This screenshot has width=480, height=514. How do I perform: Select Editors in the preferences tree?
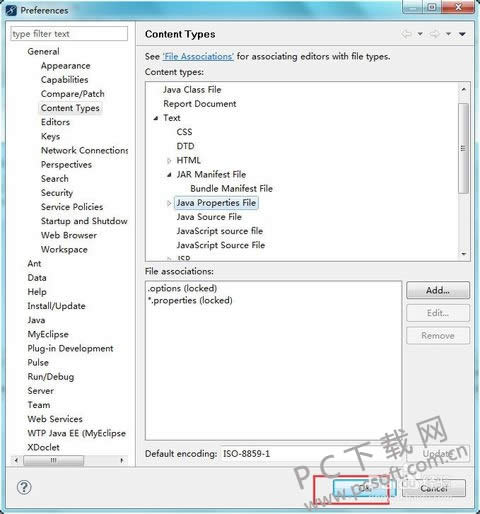[55, 122]
